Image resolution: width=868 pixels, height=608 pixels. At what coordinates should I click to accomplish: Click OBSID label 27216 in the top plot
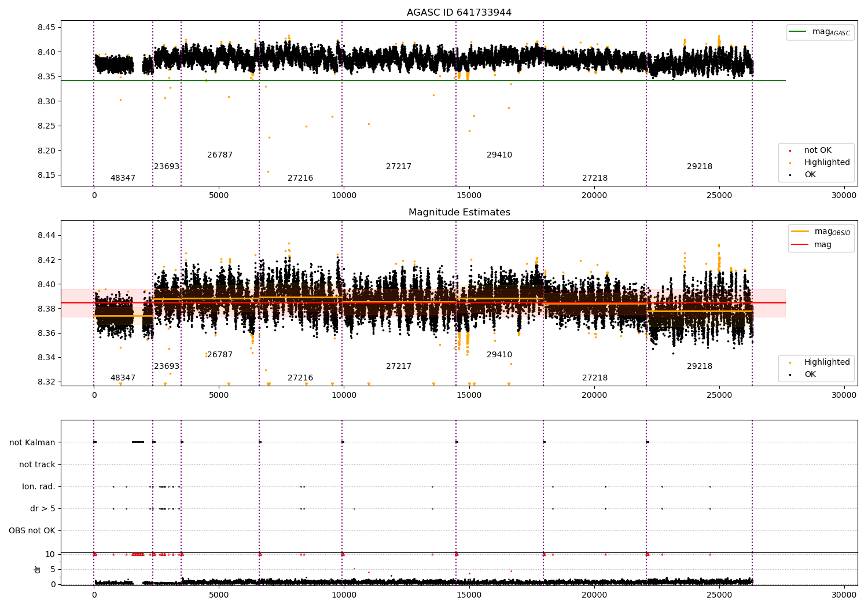tap(300, 178)
